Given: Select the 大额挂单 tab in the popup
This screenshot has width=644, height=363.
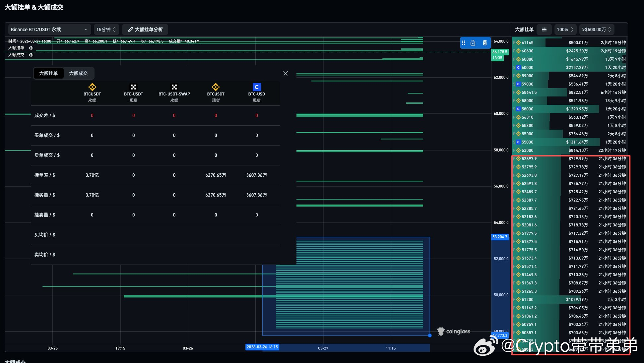Looking at the screenshot, I should 48,73.
